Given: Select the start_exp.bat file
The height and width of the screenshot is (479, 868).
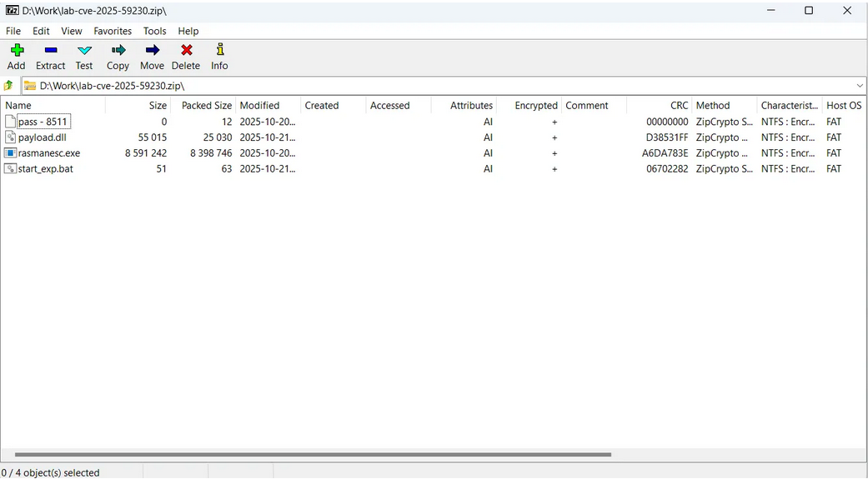Looking at the screenshot, I should tap(45, 169).
